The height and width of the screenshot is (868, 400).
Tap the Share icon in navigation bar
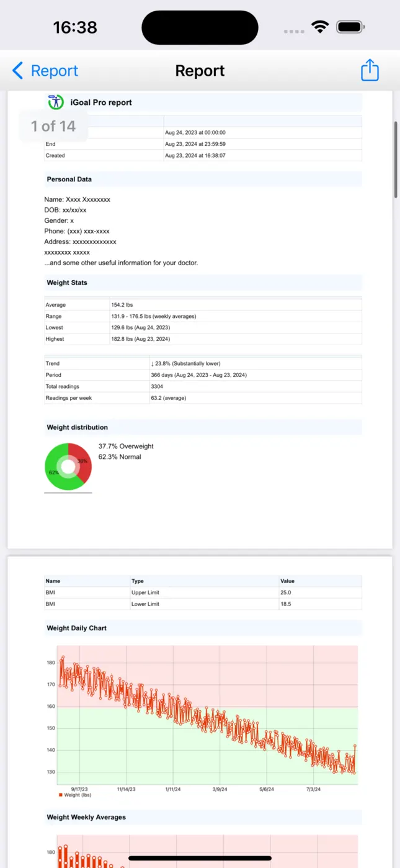[x=370, y=70]
